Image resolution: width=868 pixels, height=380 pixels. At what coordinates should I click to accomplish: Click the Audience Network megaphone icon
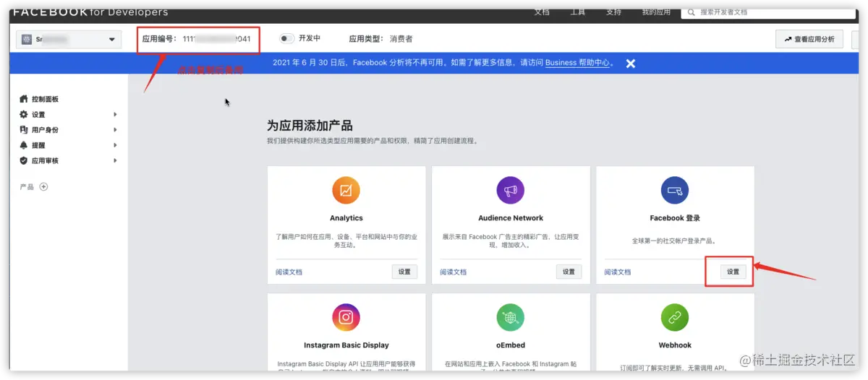click(511, 191)
